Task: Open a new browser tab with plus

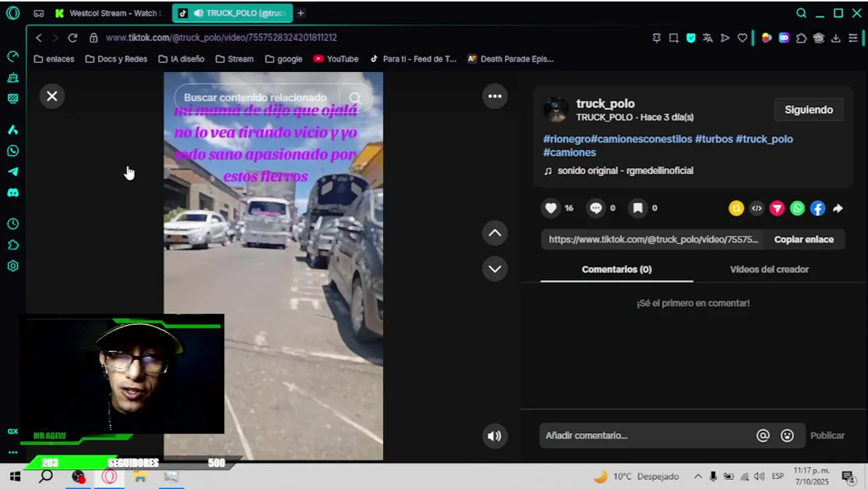Action: click(300, 13)
